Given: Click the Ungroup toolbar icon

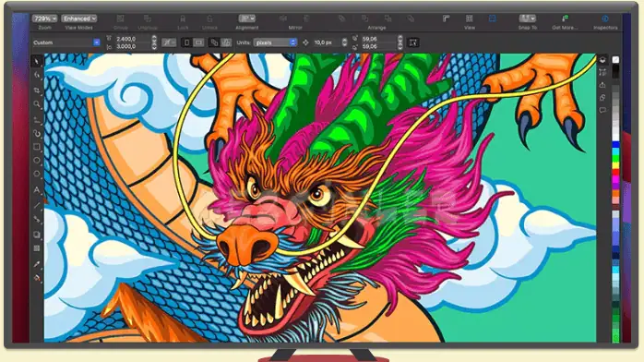Looking at the screenshot, I should [x=148, y=18].
